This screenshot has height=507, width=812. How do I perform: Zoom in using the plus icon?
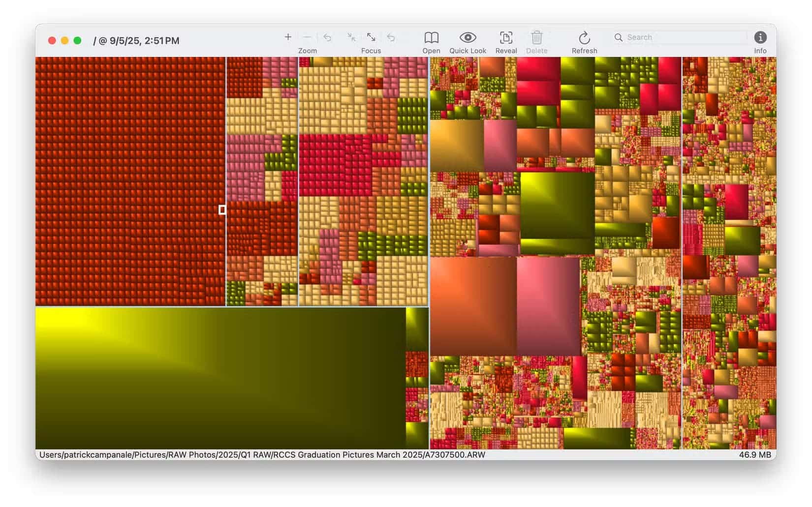(288, 37)
